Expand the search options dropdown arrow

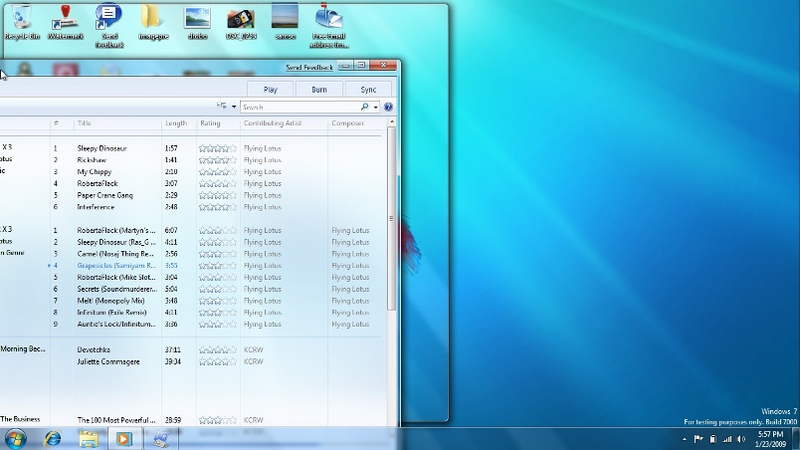(x=376, y=107)
